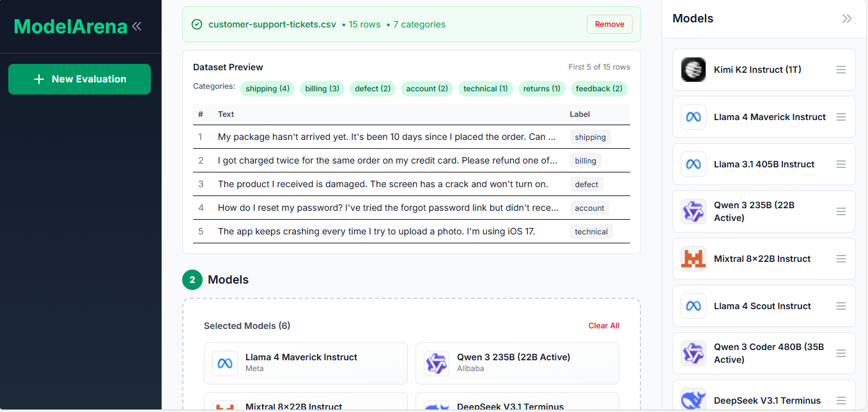The width and height of the screenshot is (868, 412).
Task: Click the account label in row 4
Action: 589,208
